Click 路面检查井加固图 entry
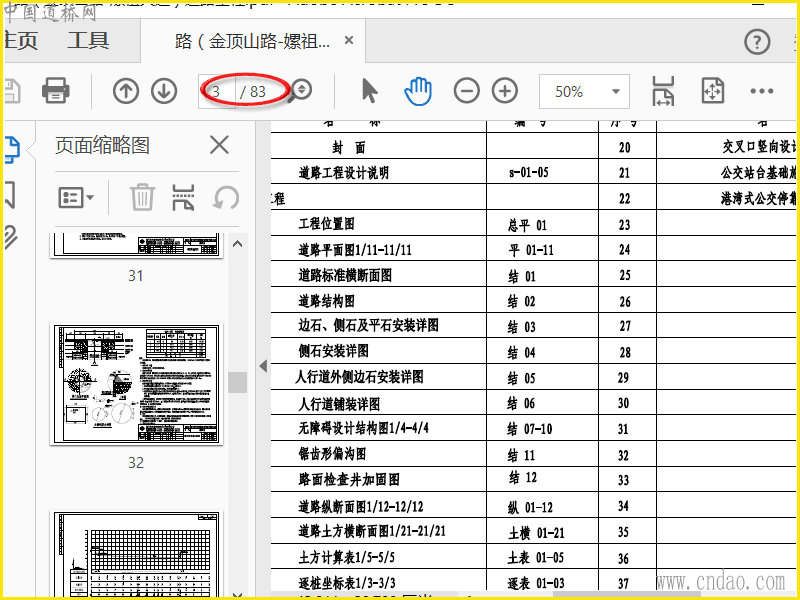 pyautogui.click(x=349, y=480)
